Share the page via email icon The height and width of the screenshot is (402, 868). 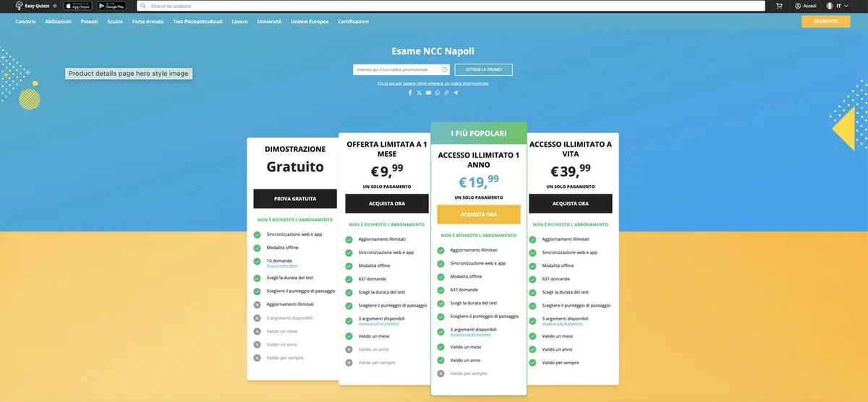tap(428, 93)
